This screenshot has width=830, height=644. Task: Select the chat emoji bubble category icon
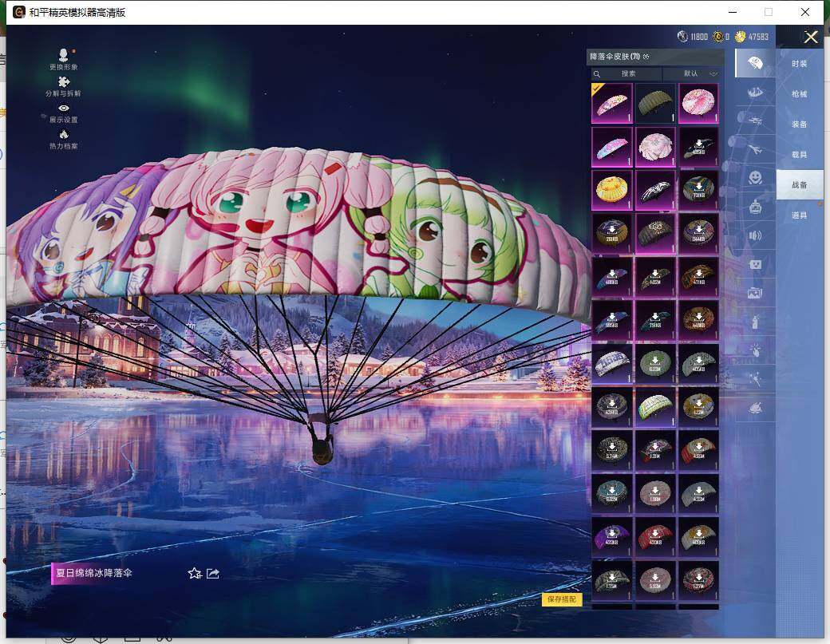(x=755, y=264)
